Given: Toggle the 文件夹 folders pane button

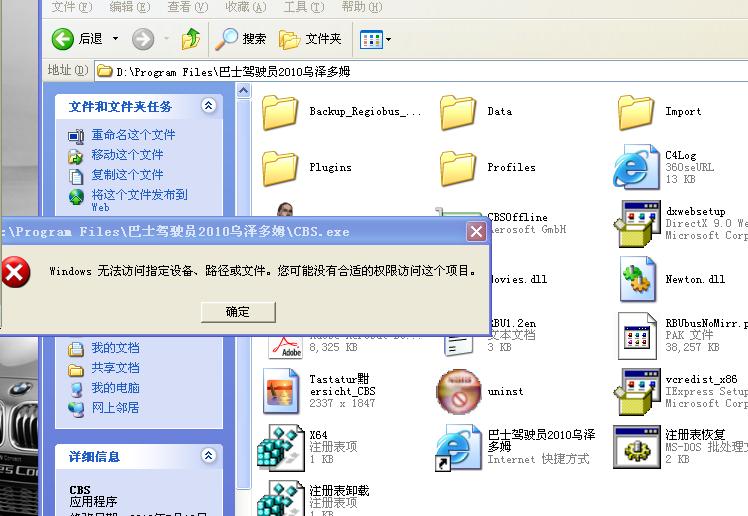Looking at the screenshot, I should point(311,39).
